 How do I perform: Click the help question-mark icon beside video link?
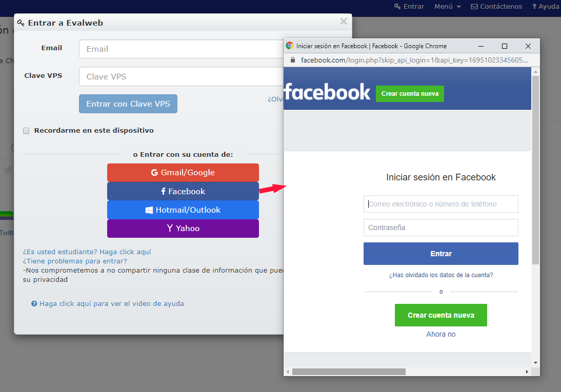(34, 304)
